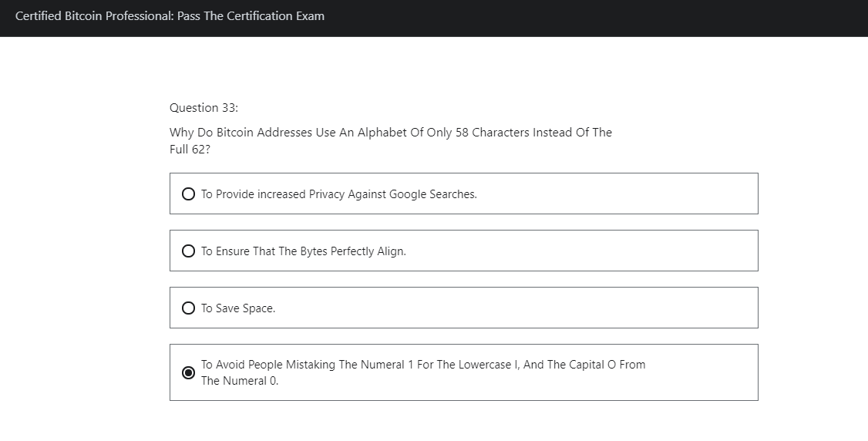Click the selected radio button about Numeral 1
The image size is (868, 441).
[188, 373]
